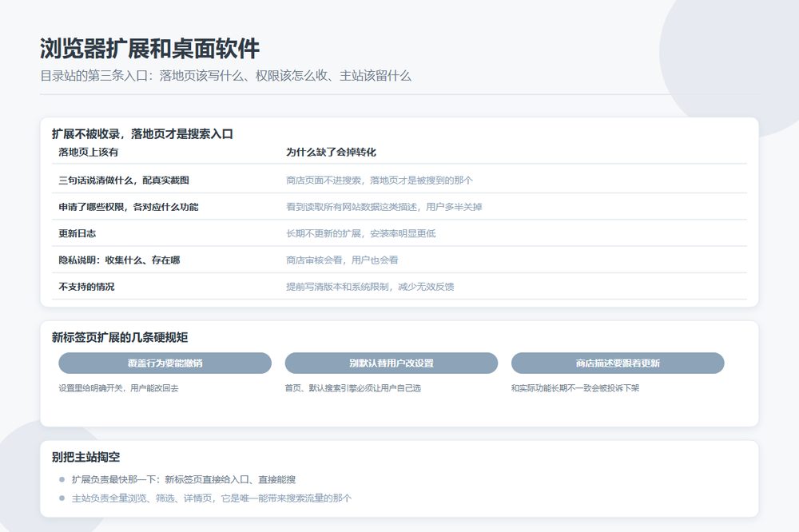Click column header 落地页上该有
Image resolution: width=799 pixels, height=532 pixels.
point(88,152)
